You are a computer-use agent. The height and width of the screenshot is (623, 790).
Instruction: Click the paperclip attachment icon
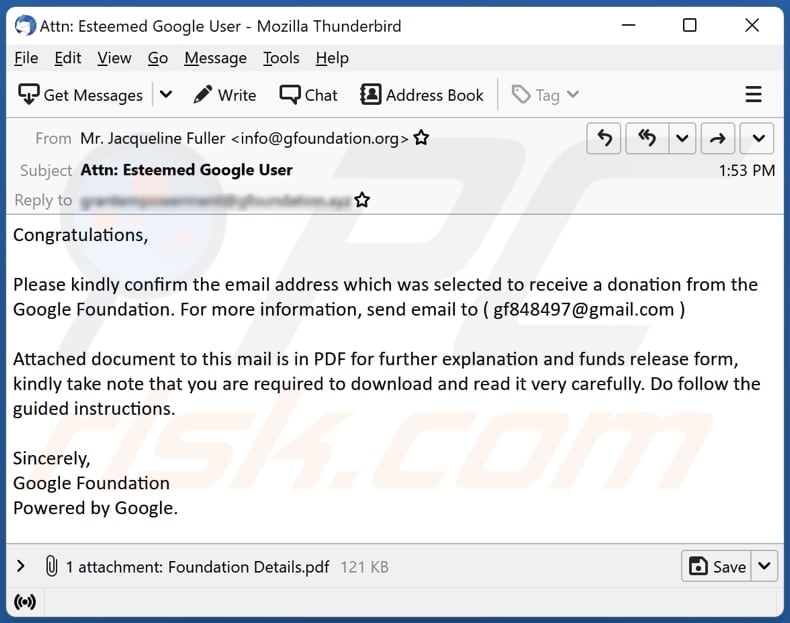coord(51,566)
